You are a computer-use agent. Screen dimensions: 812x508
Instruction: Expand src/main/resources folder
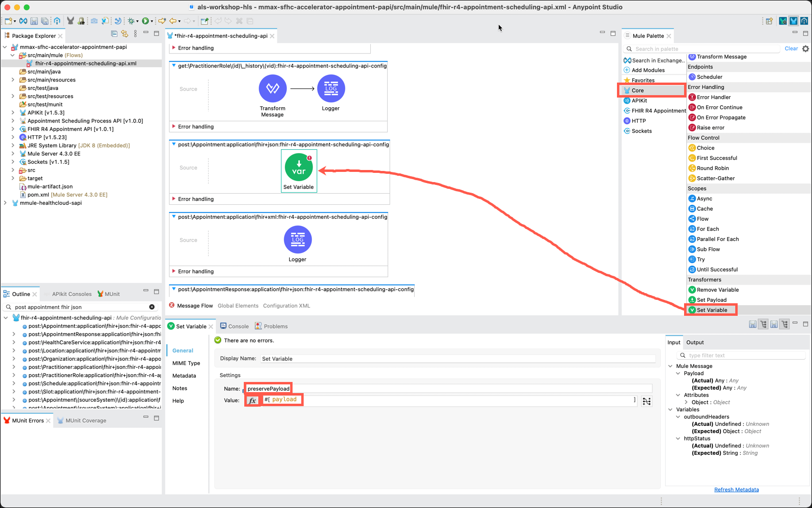coord(13,80)
